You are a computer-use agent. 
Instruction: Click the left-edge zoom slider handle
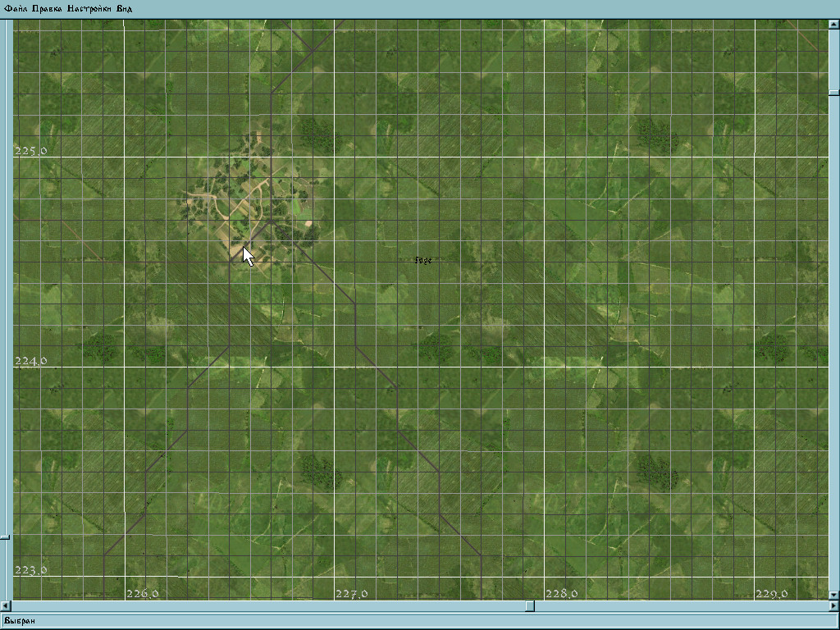click(5, 536)
